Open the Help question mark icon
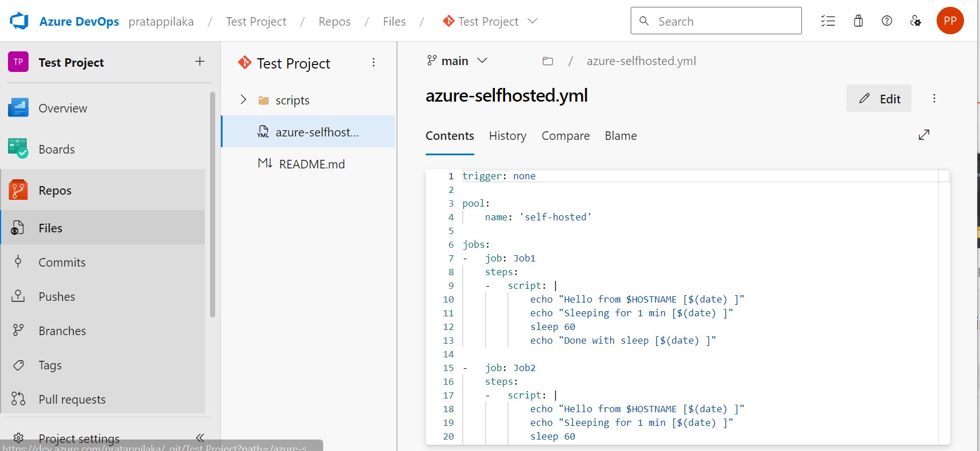The height and width of the screenshot is (451, 980). (x=886, y=21)
